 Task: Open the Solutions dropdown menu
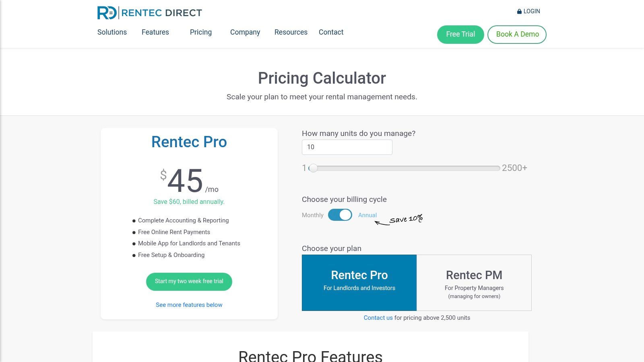click(x=112, y=32)
